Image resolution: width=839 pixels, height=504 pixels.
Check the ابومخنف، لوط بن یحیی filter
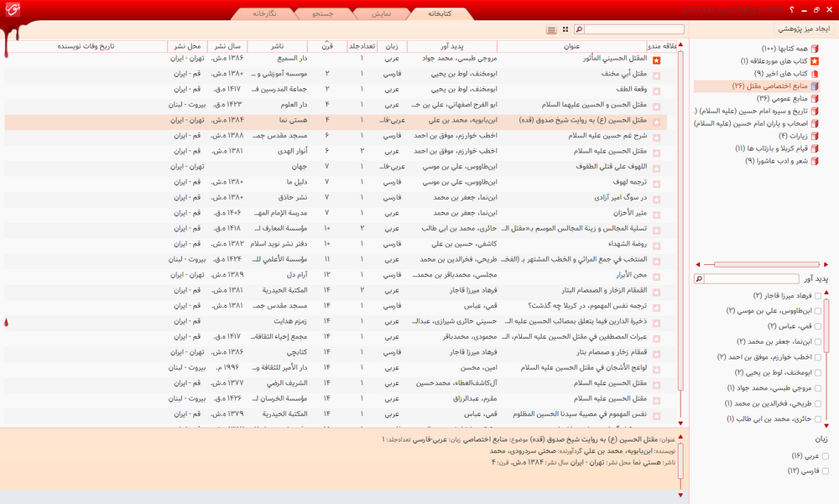click(x=817, y=373)
